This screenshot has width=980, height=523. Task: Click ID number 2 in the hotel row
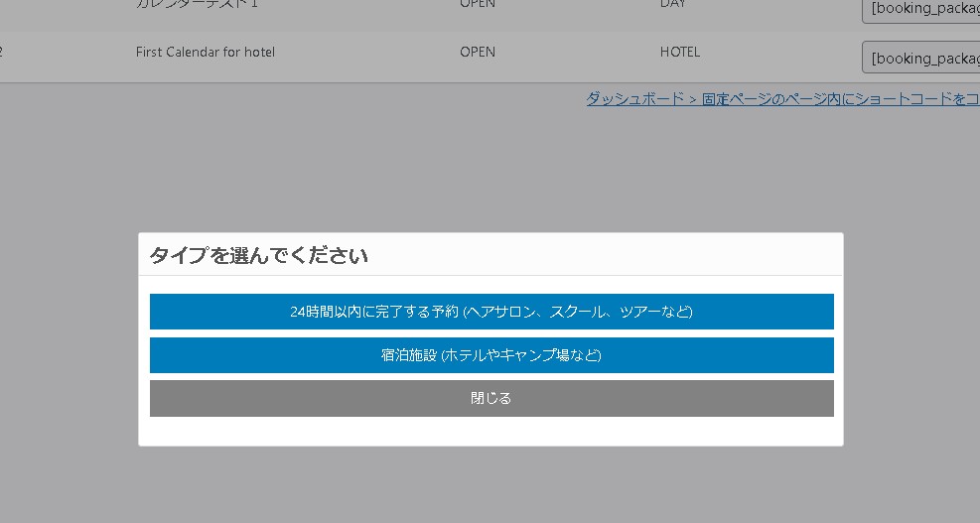[x=1, y=52]
